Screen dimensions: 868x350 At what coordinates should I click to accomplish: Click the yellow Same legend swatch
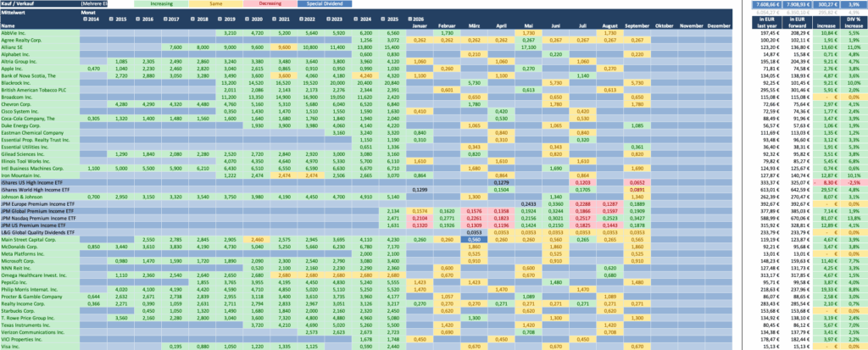215,3
